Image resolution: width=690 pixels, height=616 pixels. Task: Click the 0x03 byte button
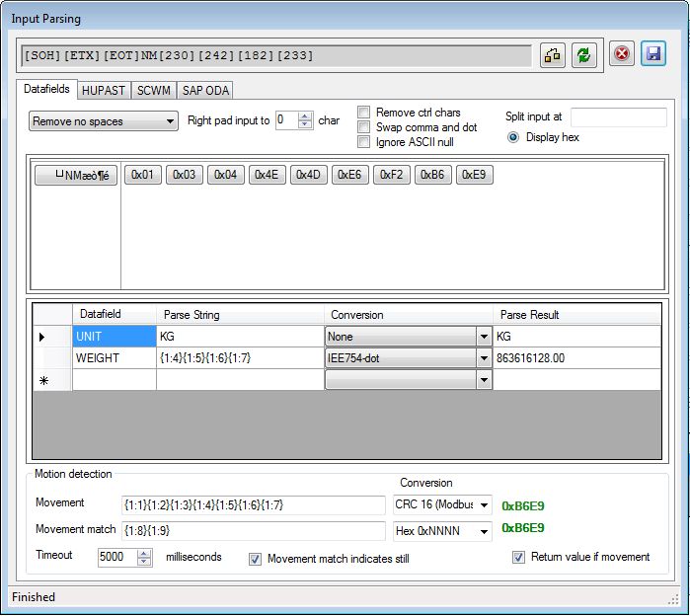coord(184,175)
